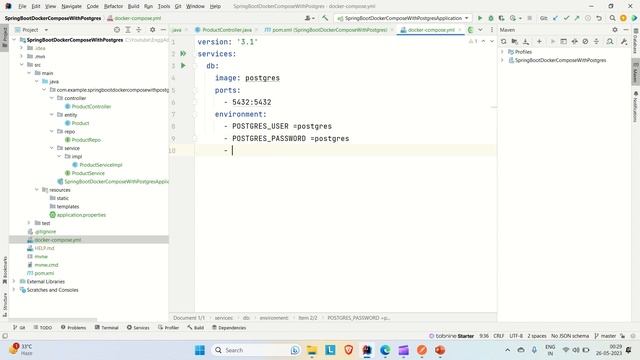Open Maven panel gear options

[x=615, y=30]
